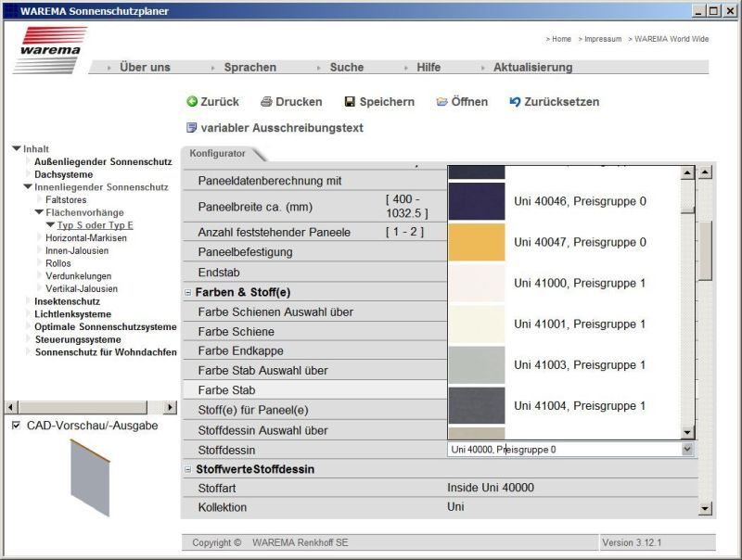742x560 pixels.
Task: Go to the Home link
Action: click(x=561, y=39)
